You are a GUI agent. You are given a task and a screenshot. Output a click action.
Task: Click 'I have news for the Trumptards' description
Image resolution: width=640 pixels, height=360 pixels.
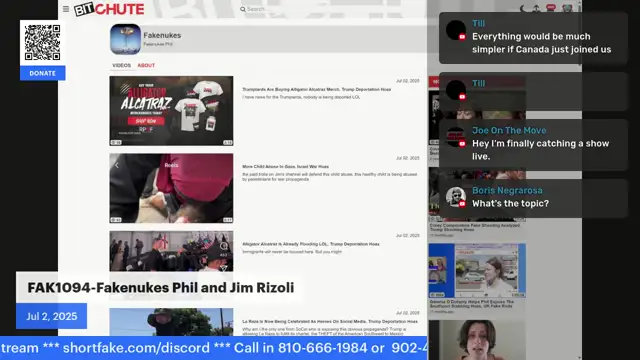pyautogui.click(x=301, y=97)
